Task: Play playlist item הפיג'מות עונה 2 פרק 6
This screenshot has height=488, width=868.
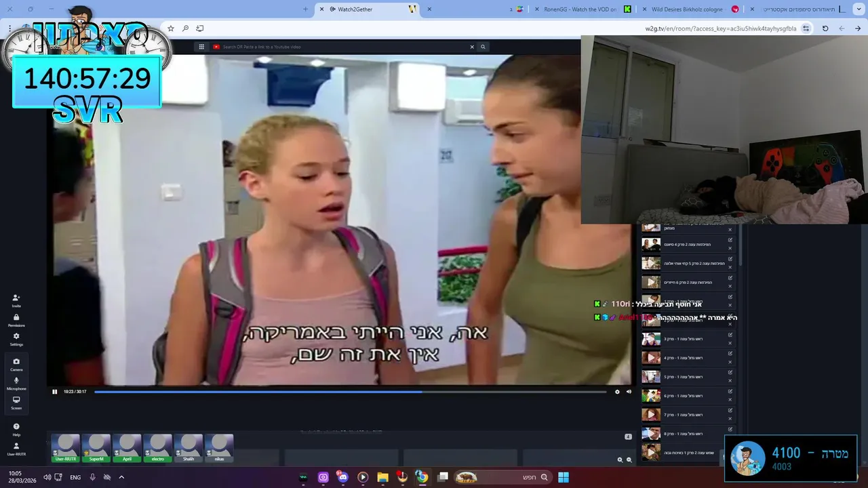Action: click(651, 282)
